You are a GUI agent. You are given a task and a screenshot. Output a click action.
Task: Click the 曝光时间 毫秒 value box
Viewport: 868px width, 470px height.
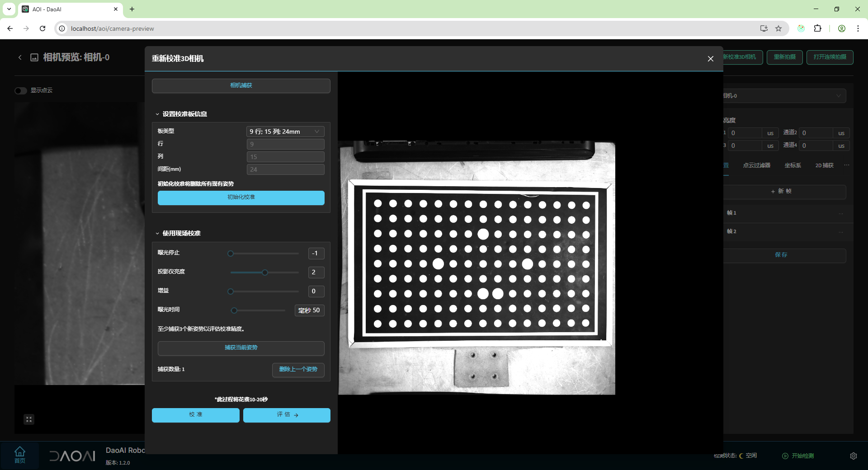pyautogui.click(x=310, y=310)
